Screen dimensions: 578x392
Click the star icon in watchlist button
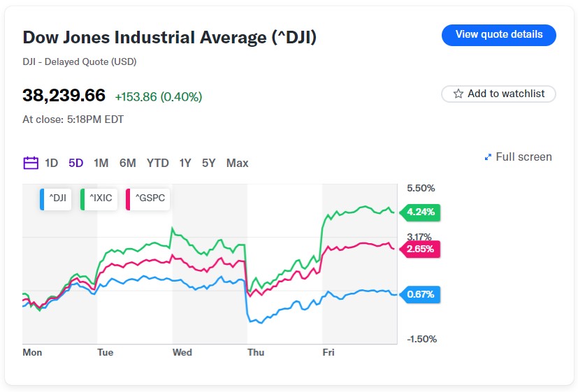pyautogui.click(x=458, y=94)
